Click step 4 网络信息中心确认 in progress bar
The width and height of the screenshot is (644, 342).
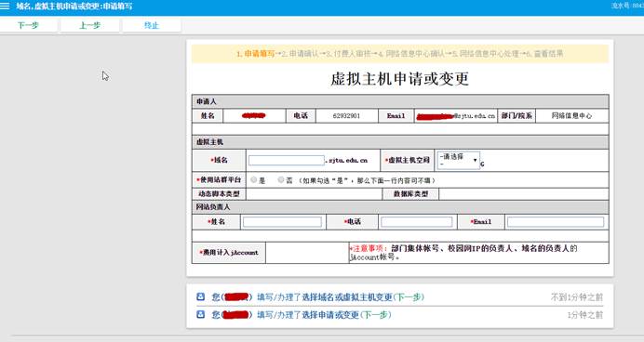pos(411,54)
